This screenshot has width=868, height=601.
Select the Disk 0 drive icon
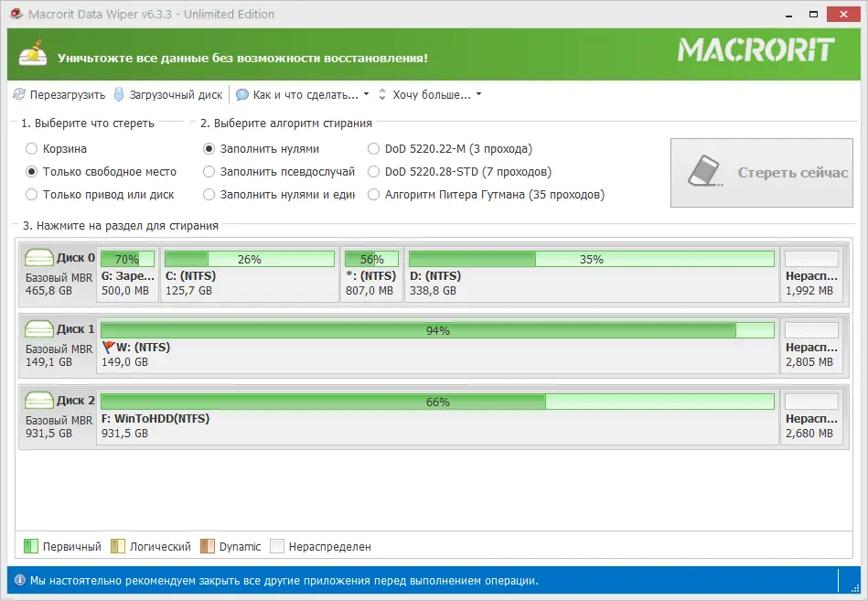point(38,258)
